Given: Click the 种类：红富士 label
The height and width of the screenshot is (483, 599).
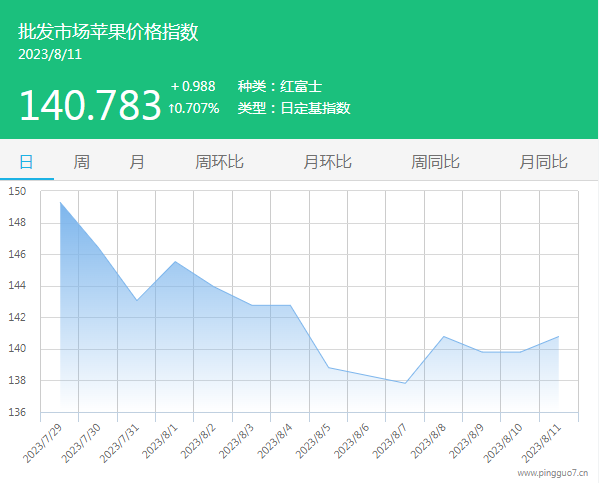Looking at the screenshot, I should click(280, 86).
